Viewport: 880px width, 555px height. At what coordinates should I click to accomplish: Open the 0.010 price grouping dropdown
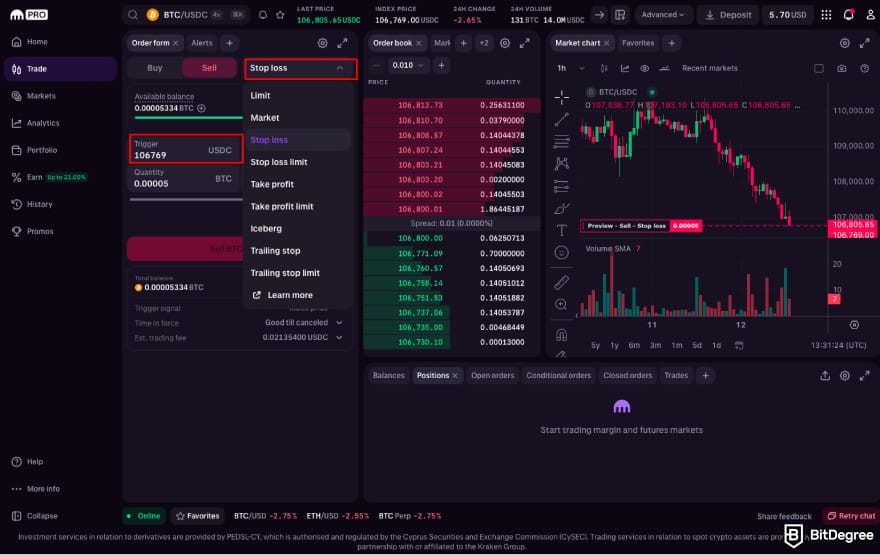point(407,65)
